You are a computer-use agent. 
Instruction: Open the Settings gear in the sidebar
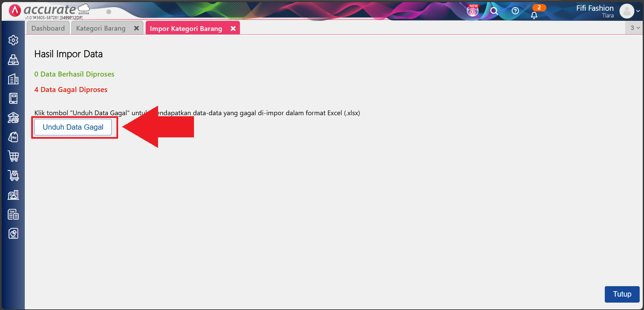point(13,40)
